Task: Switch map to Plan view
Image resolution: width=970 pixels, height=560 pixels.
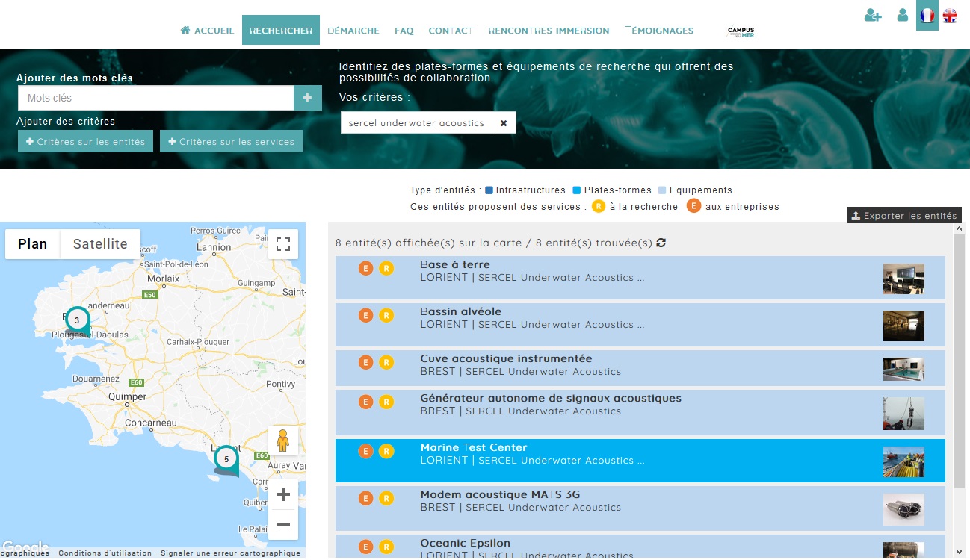Action: pyautogui.click(x=33, y=244)
